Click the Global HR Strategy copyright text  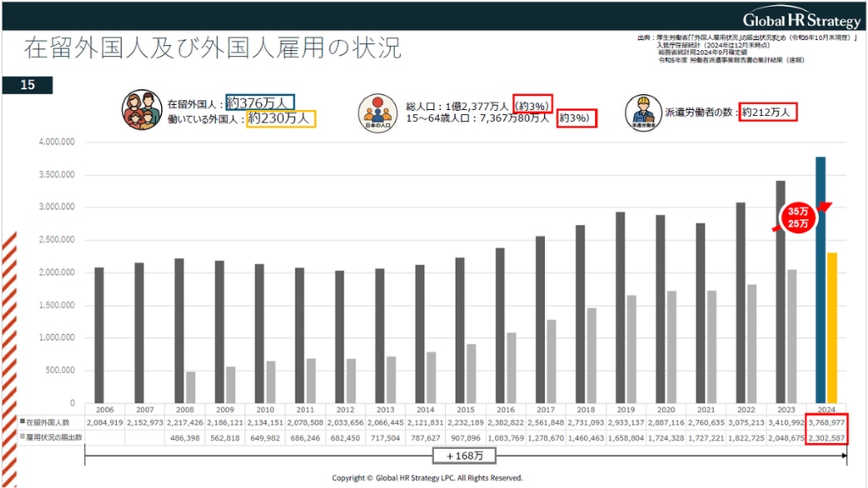pos(427,478)
